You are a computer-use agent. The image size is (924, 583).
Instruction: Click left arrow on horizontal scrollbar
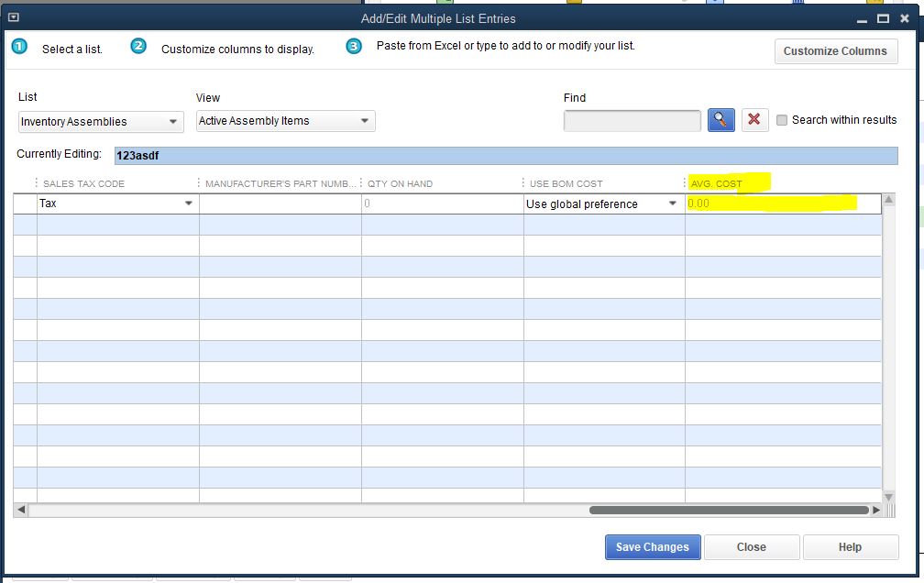tap(21, 510)
